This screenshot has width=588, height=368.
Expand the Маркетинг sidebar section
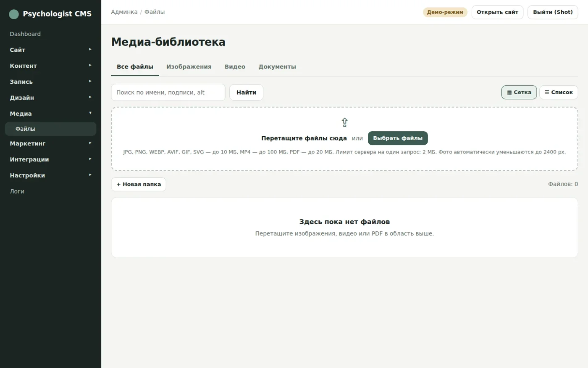50,143
